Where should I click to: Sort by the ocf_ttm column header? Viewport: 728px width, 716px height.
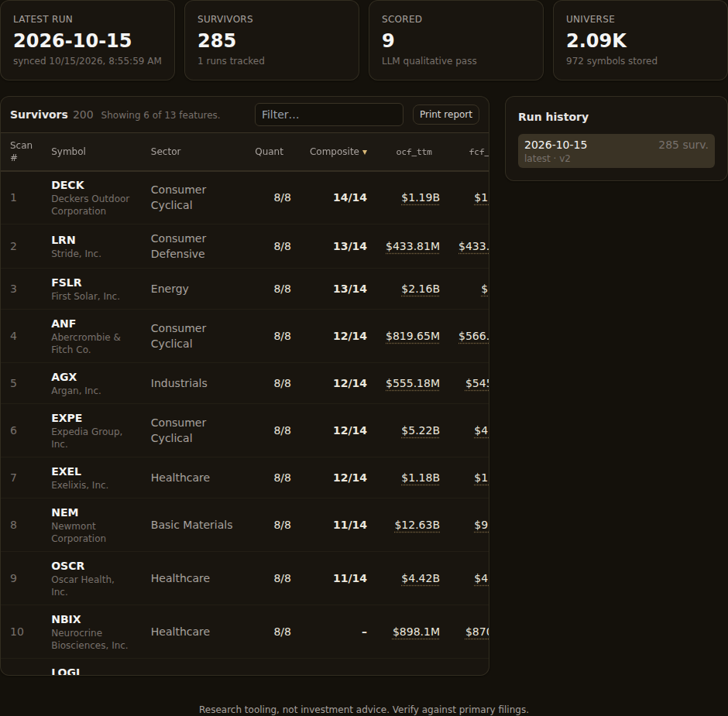coord(414,152)
